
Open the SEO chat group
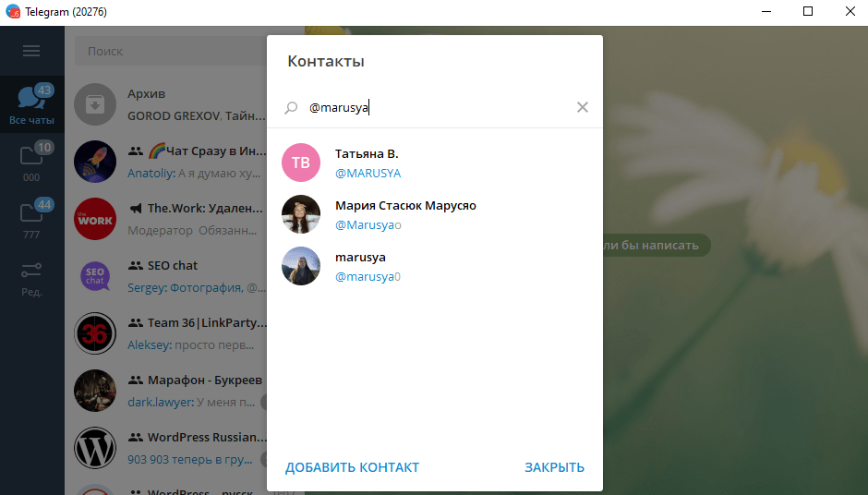(166, 276)
